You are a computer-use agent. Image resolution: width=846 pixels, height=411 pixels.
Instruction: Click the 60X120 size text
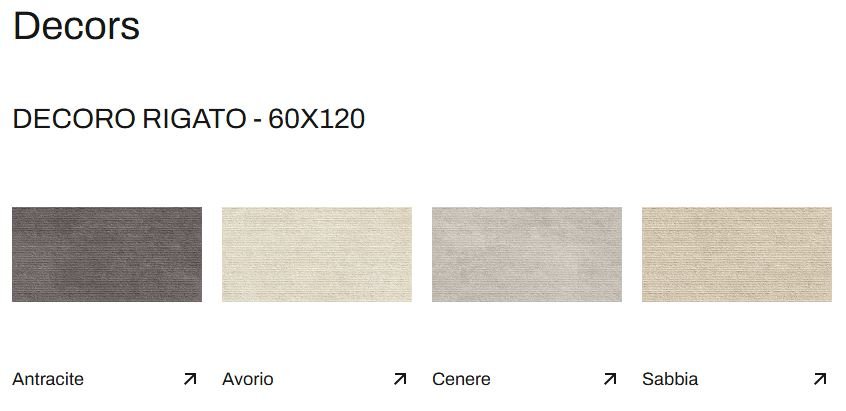pos(317,119)
